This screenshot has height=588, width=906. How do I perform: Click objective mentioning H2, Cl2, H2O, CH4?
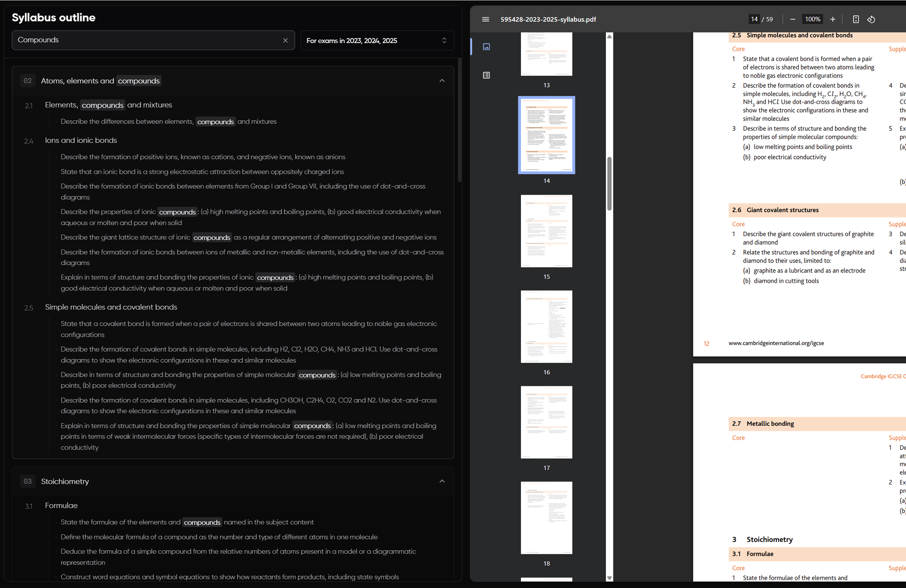pyautogui.click(x=249, y=355)
